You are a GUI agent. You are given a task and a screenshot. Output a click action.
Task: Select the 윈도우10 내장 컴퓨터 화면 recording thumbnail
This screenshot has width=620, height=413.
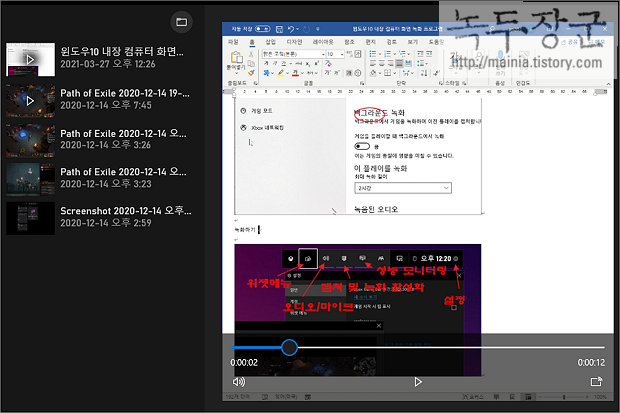pos(30,60)
